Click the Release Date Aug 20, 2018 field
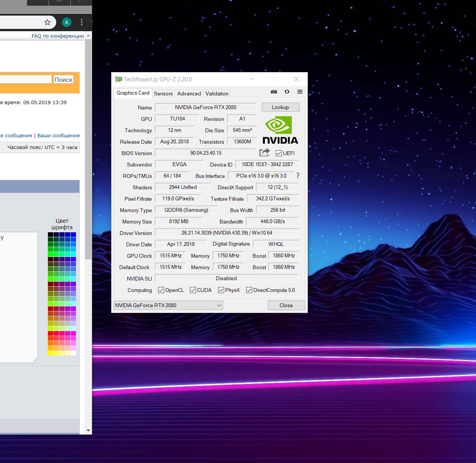Image resolution: width=476 pixels, height=463 pixels. pos(174,141)
